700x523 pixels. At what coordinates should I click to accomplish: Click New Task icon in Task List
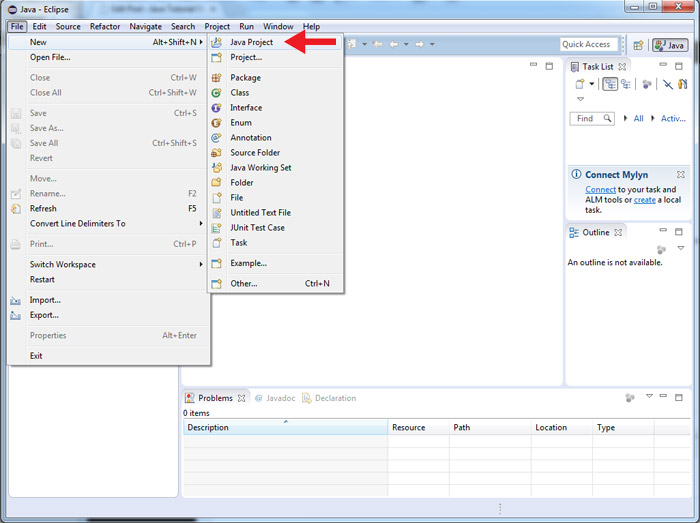coord(579,84)
